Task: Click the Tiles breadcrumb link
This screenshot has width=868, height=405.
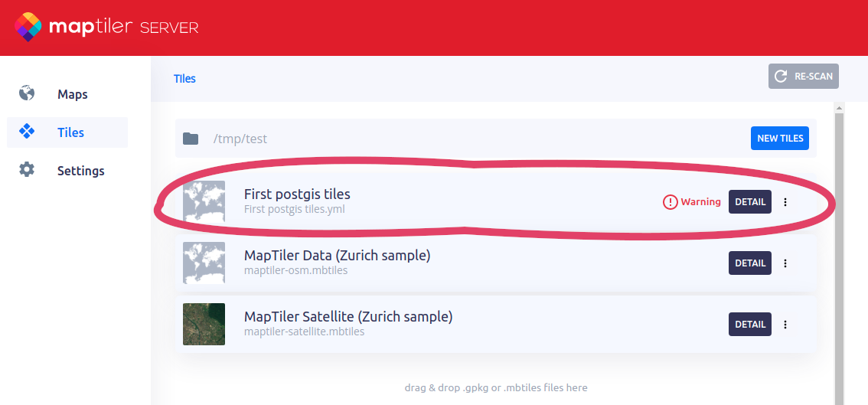Action: (x=184, y=79)
